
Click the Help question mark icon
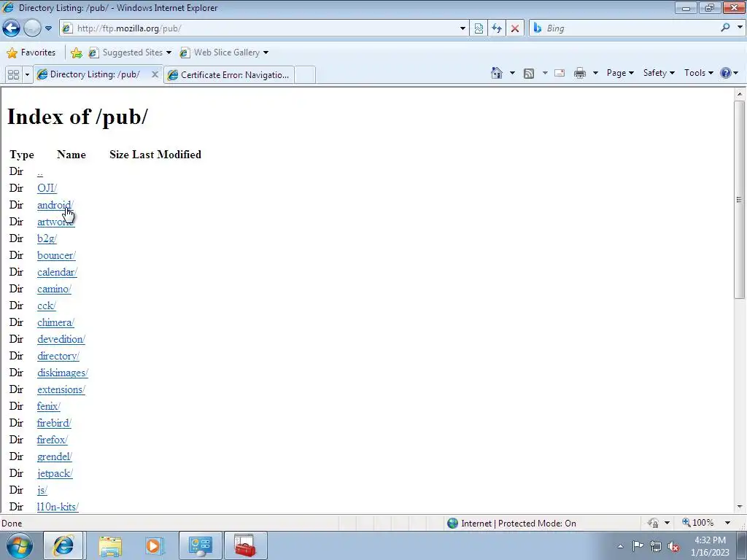coord(726,73)
